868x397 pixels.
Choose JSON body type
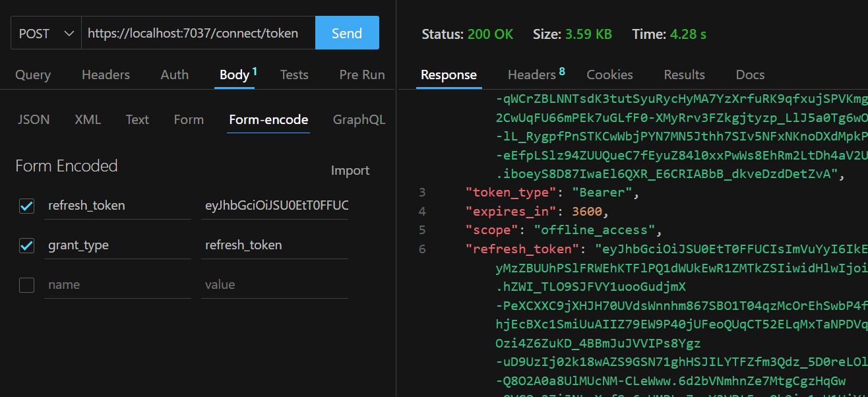pyautogui.click(x=34, y=119)
